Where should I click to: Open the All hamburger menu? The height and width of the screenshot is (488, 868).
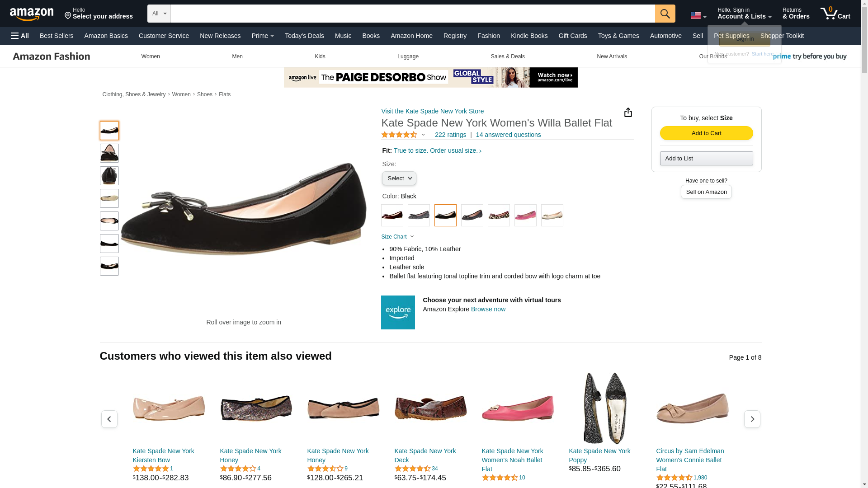click(x=20, y=36)
